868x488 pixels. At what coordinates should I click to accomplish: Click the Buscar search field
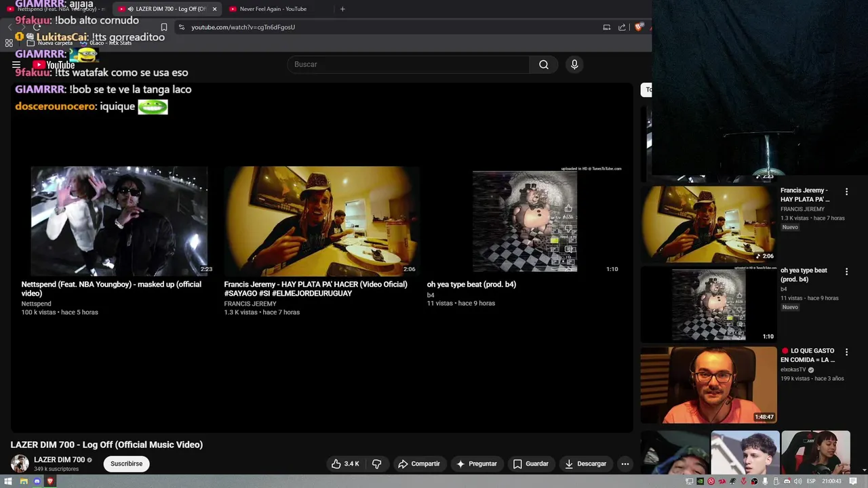click(409, 64)
